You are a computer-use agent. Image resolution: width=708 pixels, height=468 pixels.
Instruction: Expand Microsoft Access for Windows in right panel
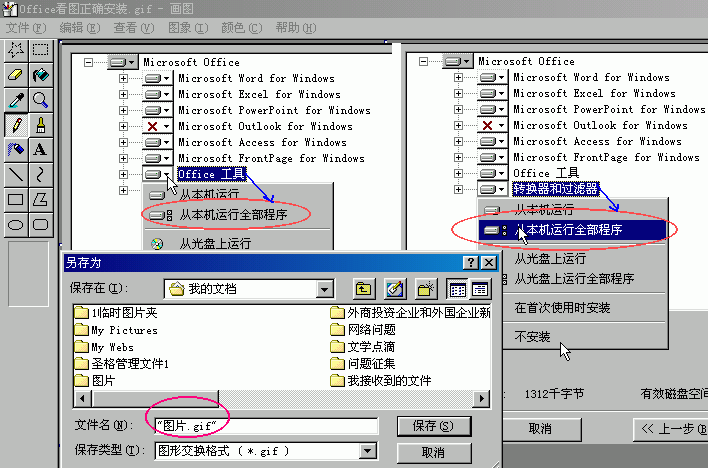pos(458,141)
